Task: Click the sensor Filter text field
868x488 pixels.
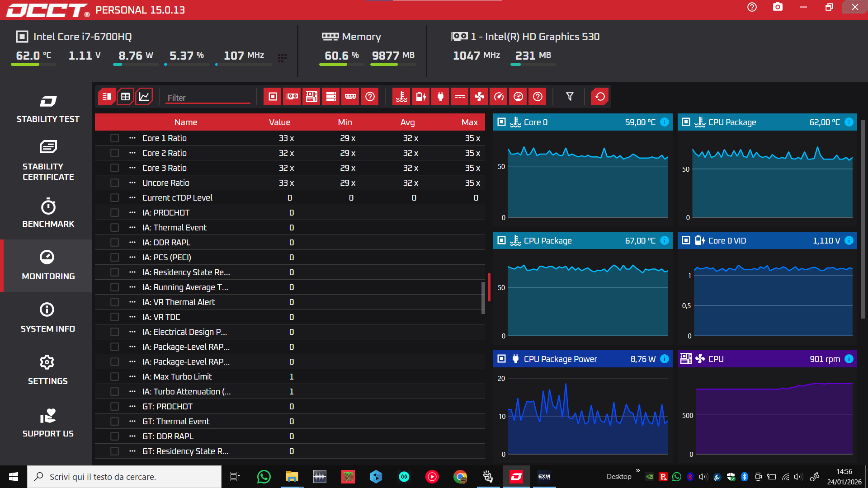Action: coord(207,98)
